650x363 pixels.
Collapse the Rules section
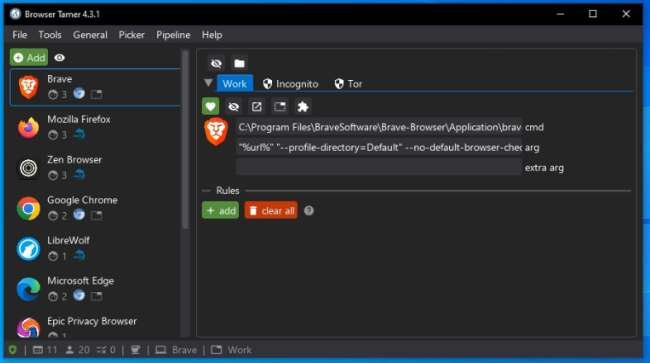(206, 191)
